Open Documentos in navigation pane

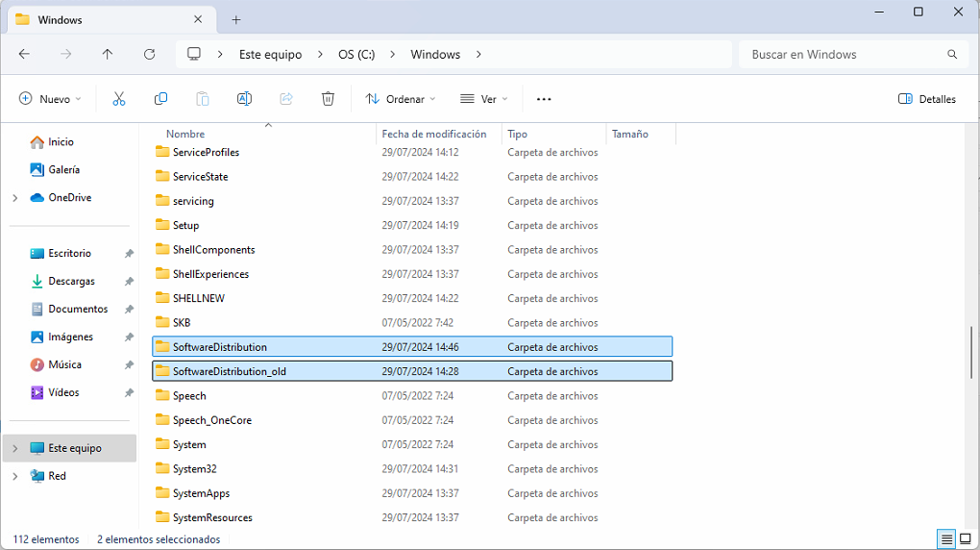pyautogui.click(x=78, y=309)
